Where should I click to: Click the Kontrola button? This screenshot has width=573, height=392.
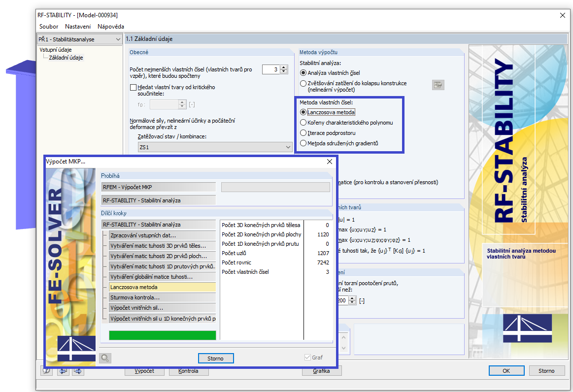[x=189, y=371]
